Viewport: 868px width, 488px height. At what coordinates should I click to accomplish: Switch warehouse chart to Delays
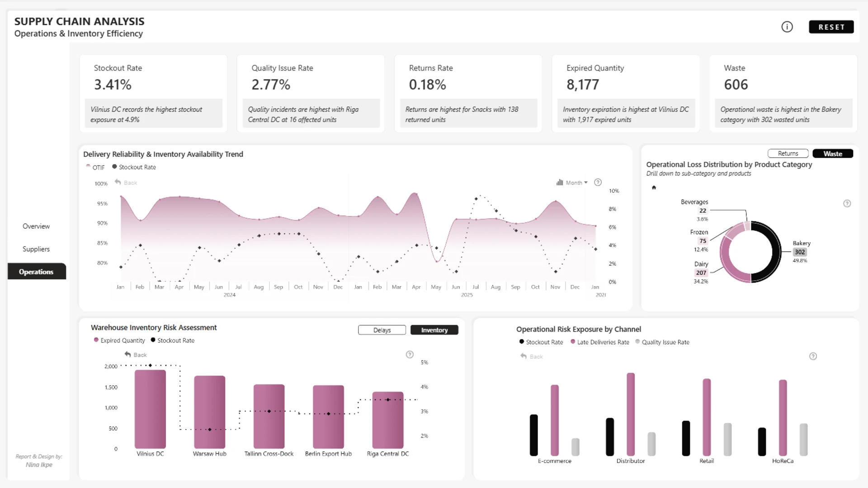coord(382,330)
